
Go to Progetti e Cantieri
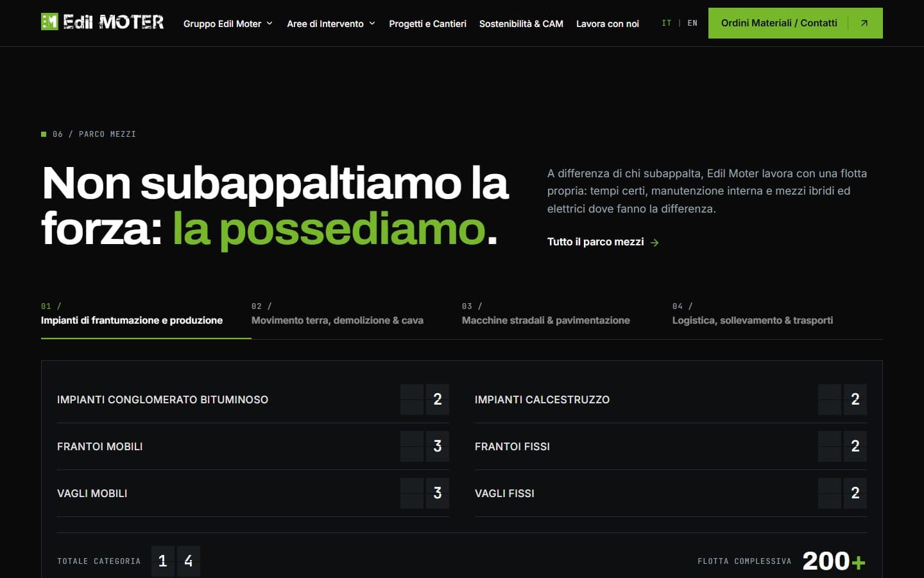(x=427, y=24)
